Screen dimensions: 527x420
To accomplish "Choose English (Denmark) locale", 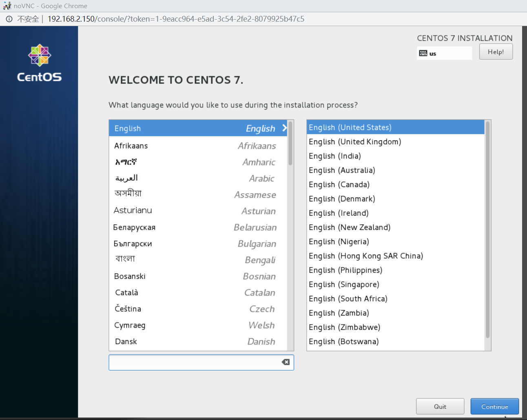I will pyautogui.click(x=396, y=199).
